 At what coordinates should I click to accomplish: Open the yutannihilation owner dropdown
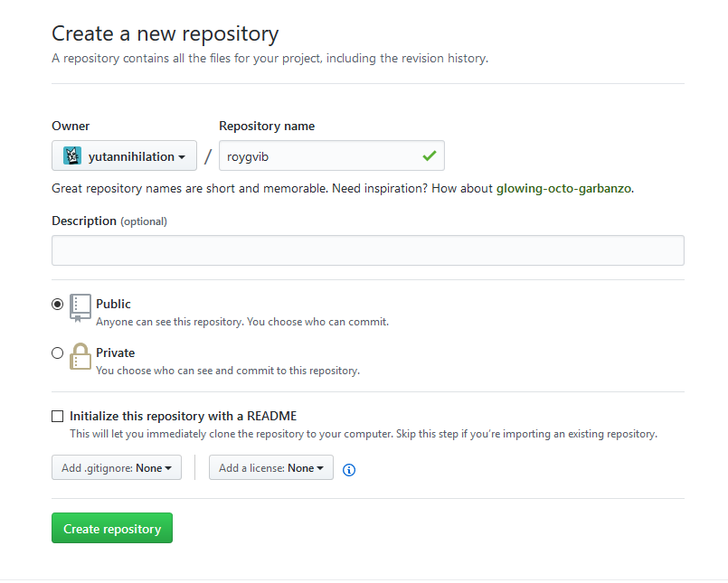124,156
